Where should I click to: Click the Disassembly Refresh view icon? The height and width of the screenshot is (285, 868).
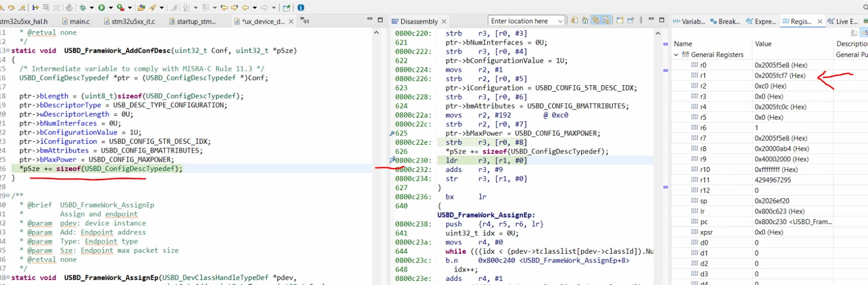coord(574,21)
